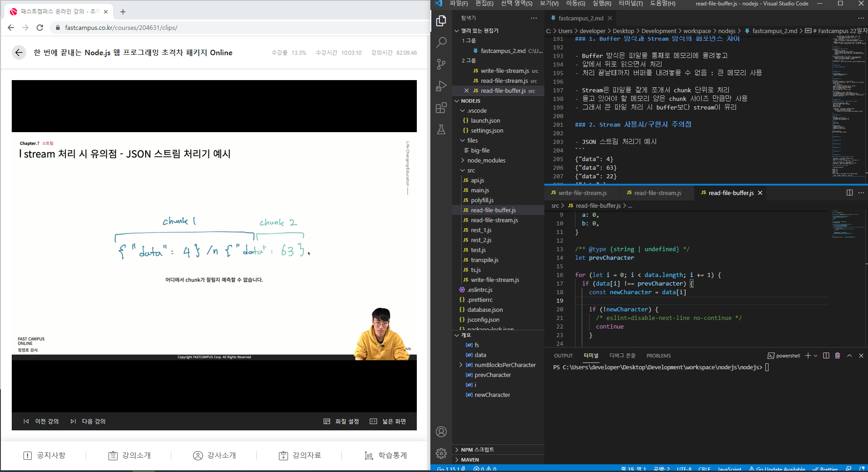
Task: Open the terminal launch profile dropdown arrow
Action: [816, 356]
